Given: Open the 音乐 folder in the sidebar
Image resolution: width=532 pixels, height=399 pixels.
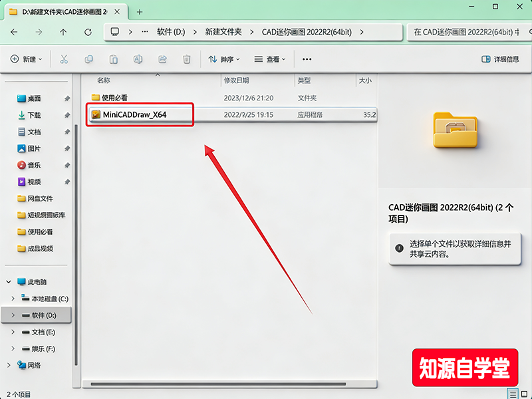Looking at the screenshot, I should pyautogui.click(x=32, y=166).
